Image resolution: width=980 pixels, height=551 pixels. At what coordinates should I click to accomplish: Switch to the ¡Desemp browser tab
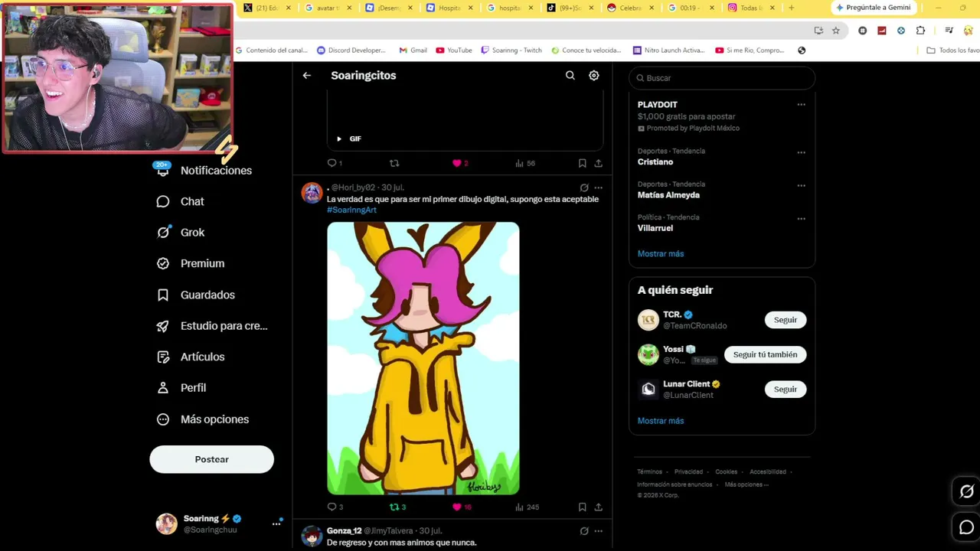click(x=388, y=8)
